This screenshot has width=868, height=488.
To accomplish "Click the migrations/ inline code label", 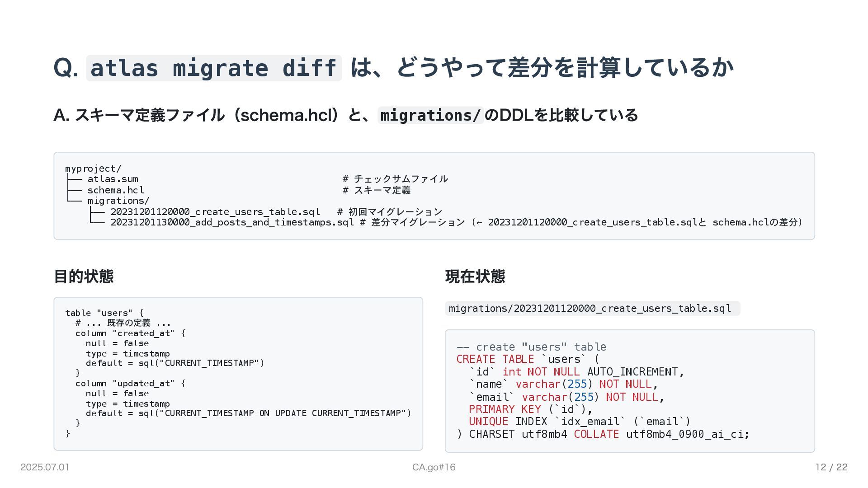I will click(430, 116).
